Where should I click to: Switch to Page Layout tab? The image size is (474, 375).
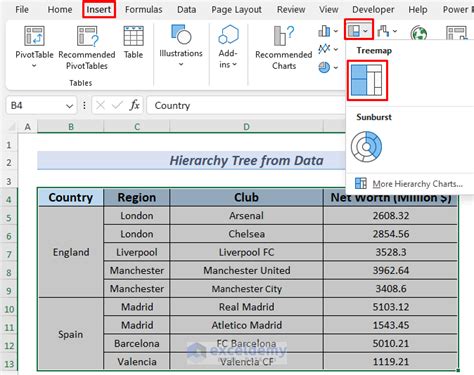(x=236, y=10)
